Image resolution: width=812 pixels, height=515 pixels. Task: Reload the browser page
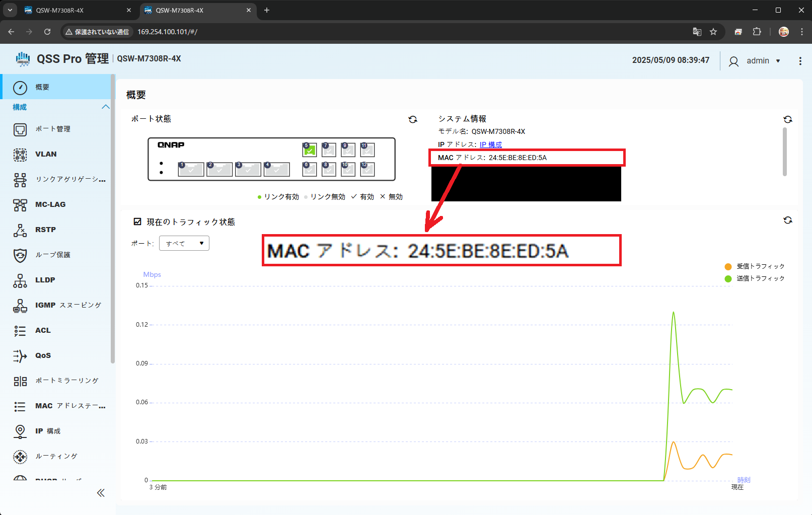point(47,32)
